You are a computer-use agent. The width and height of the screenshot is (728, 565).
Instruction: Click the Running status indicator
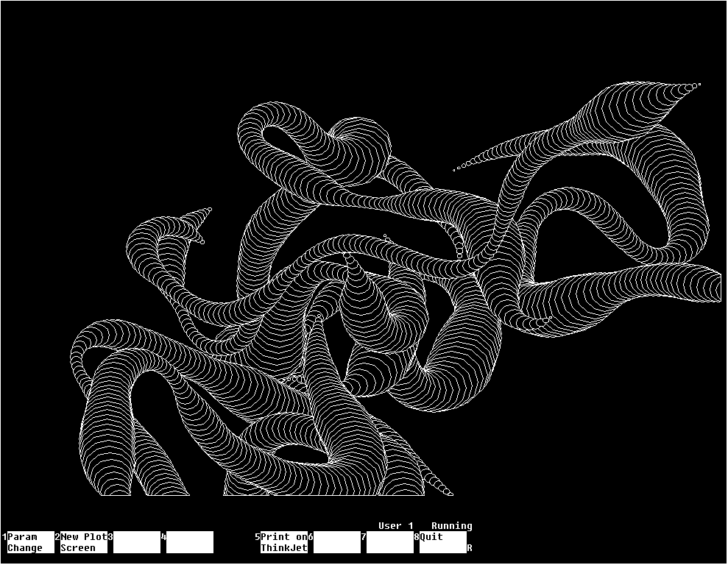coord(451,526)
